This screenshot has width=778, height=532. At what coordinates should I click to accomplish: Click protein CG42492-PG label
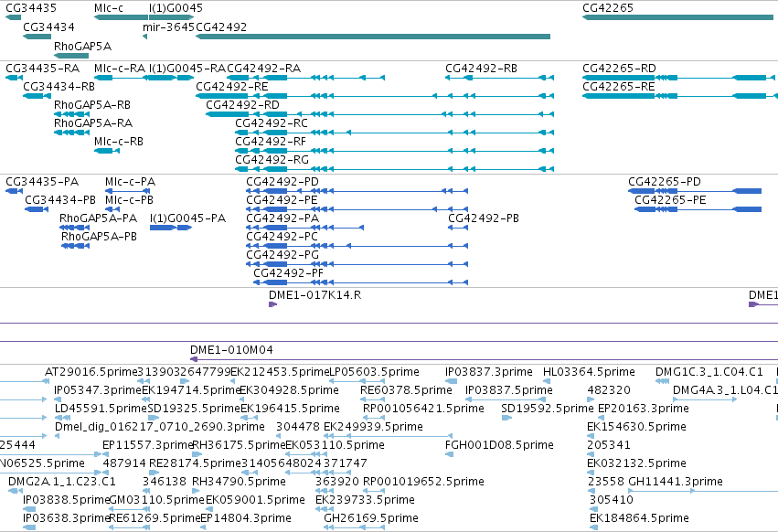(282, 255)
